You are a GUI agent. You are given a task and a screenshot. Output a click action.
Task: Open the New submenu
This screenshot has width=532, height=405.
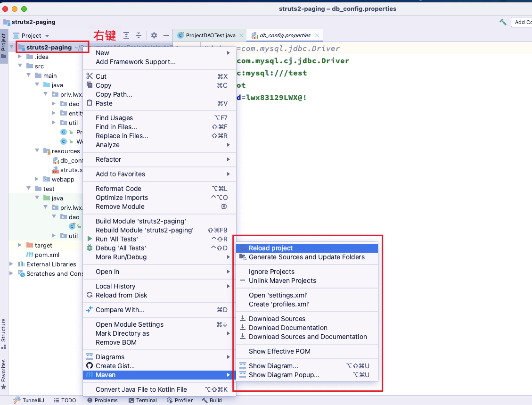tap(159, 53)
